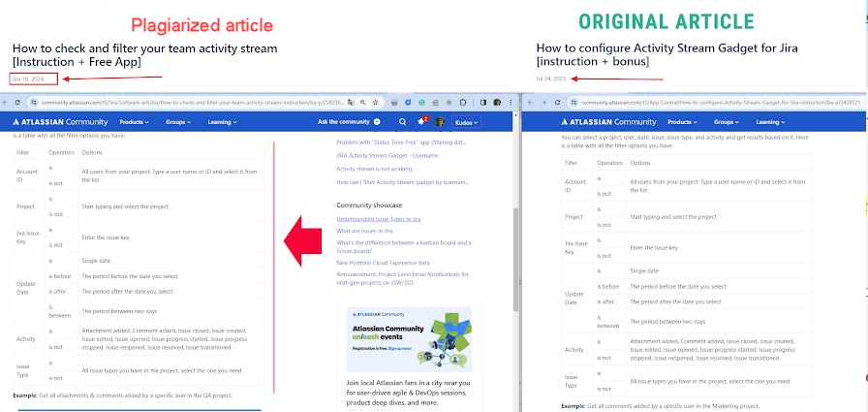Toggle the side panel icon in left browser
The height and width of the screenshot is (412, 868).
click(x=482, y=103)
